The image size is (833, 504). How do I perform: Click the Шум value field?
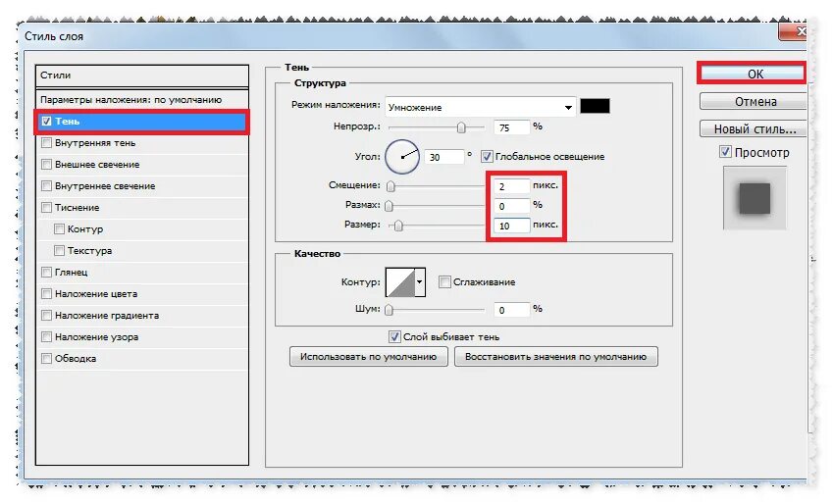click(512, 310)
